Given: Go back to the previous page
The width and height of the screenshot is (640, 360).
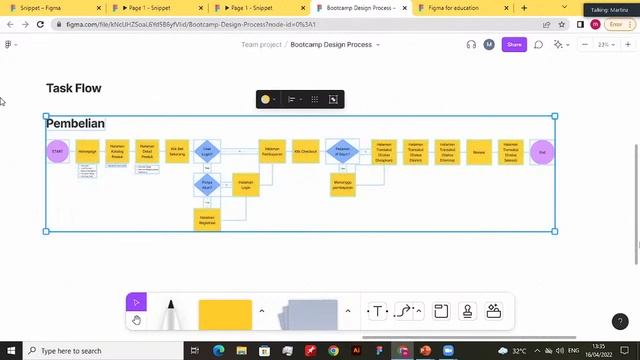Looking at the screenshot, I should coord(10,24).
